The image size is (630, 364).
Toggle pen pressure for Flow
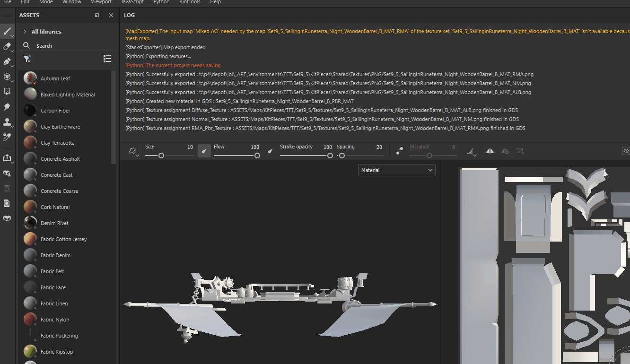271,151
